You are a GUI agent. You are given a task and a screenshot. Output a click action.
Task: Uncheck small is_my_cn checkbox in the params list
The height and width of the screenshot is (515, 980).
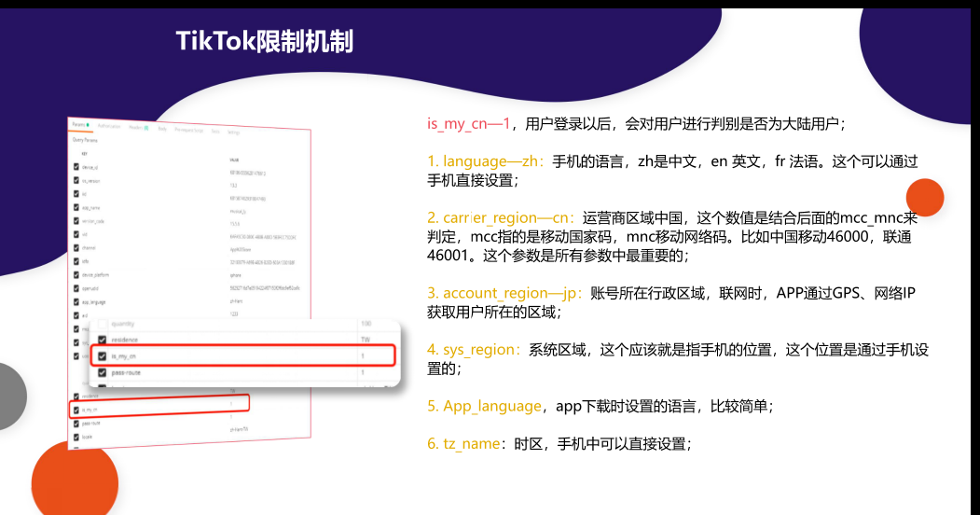(76, 410)
